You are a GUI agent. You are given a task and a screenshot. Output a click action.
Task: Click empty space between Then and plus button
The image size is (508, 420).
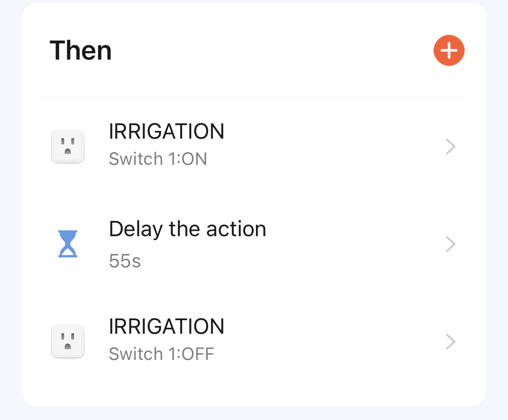coord(271,51)
